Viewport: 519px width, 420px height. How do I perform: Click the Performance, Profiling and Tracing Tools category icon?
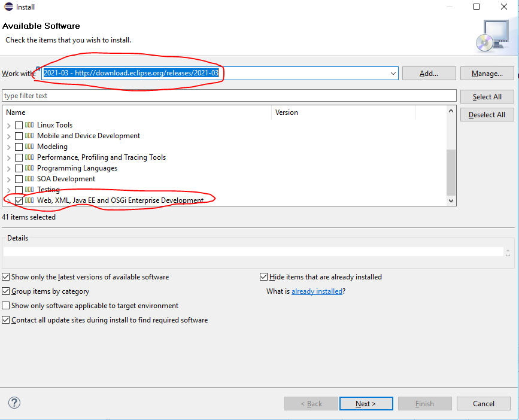click(x=29, y=157)
